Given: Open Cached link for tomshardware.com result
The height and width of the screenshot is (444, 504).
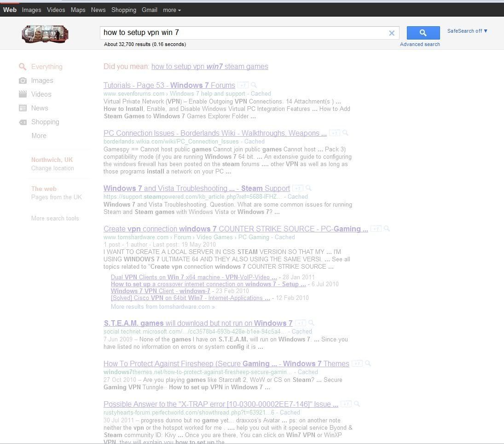Looking at the screenshot, I should click(285, 237).
